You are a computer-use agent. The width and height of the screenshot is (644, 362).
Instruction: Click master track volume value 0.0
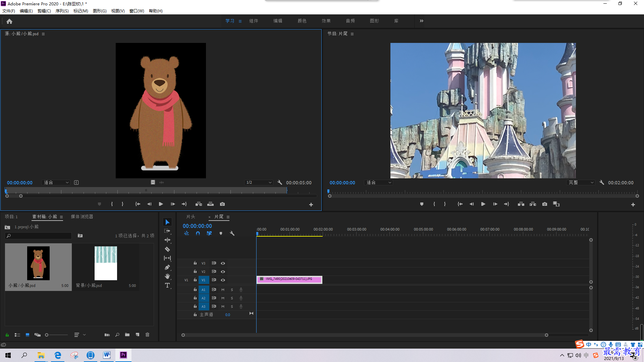(228, 315)
